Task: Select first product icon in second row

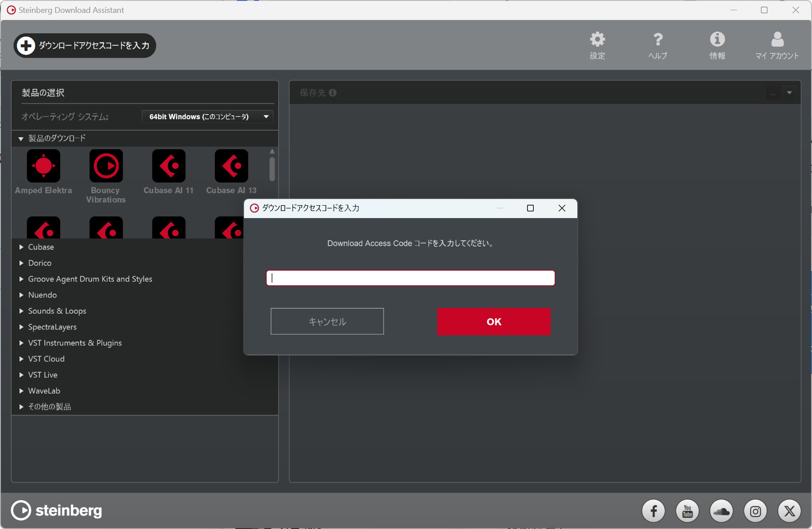Action: click(44, 227)
